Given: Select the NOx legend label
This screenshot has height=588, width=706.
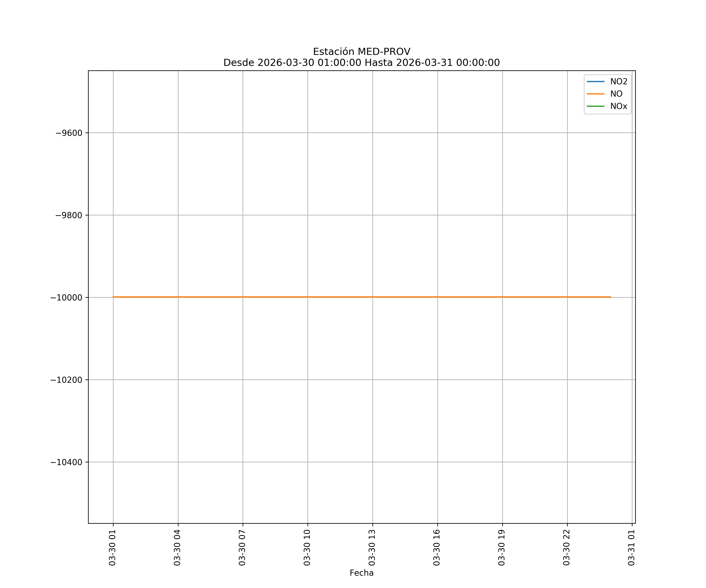Looking at the screenshot, I should click(619, 106).
